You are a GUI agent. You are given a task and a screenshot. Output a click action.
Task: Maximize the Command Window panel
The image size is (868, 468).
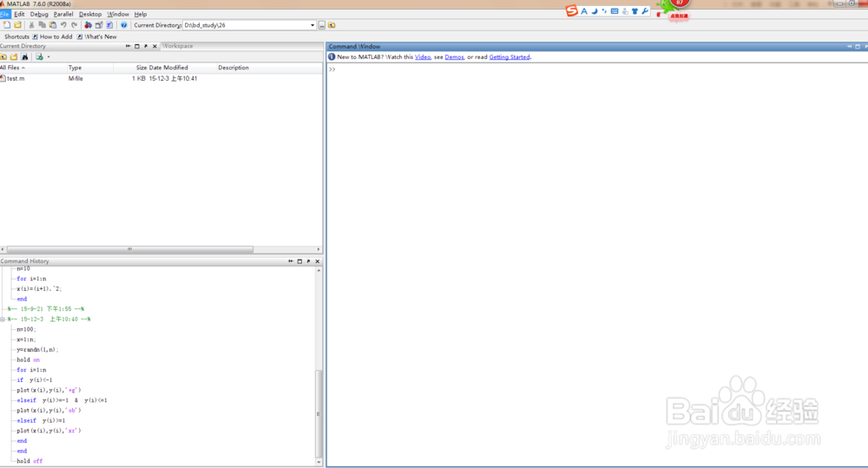coord(858,47)
